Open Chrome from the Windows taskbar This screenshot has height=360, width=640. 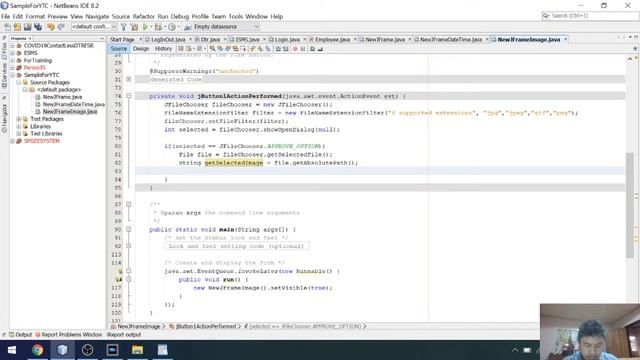click(x=38, y=350)
